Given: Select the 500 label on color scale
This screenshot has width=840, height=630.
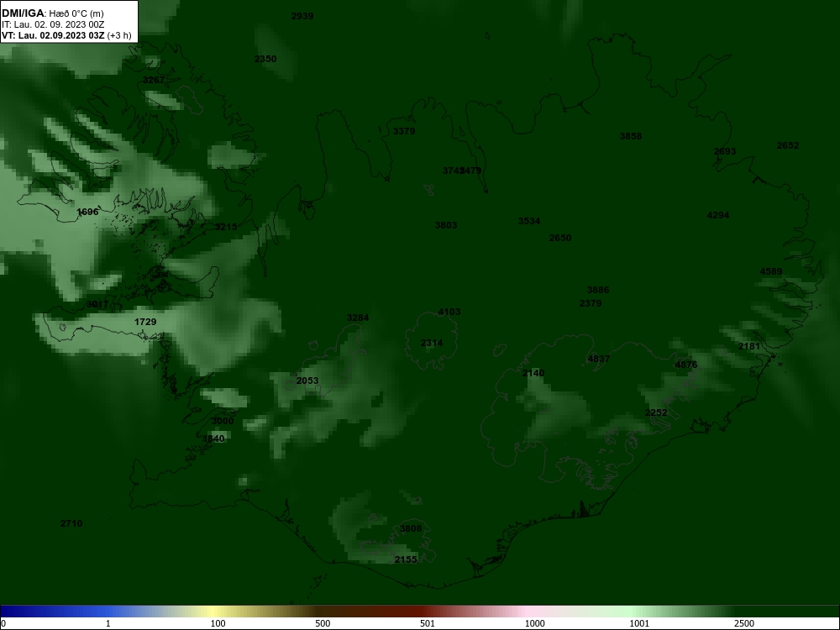Looking at the screenshot, I should pos(323,623).
